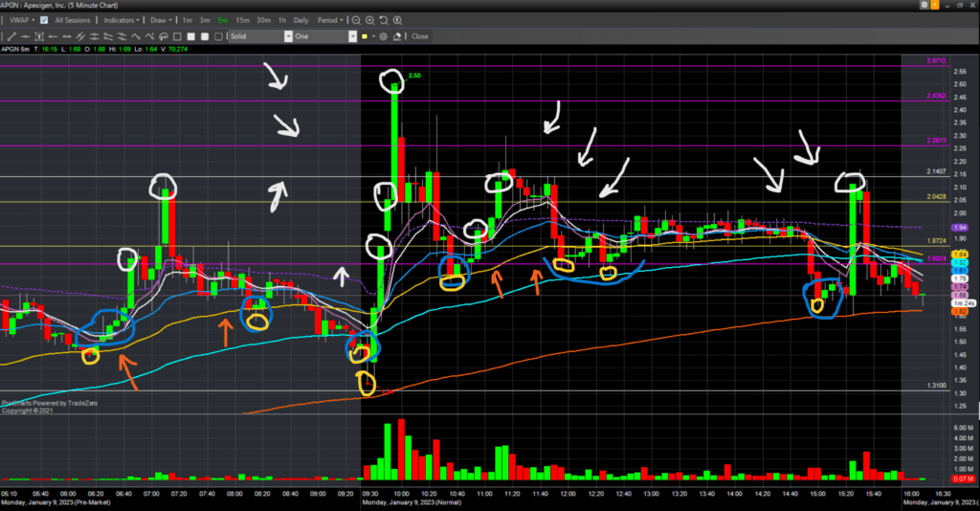Click the eraser icon to clear drawings
This screenshot has width=980, height=511.
[396, 36]
